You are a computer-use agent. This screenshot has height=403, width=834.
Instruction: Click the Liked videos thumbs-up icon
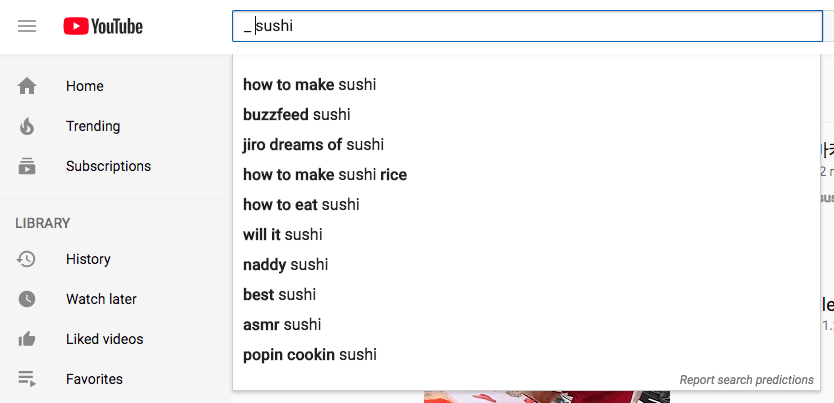coord(27,340)
